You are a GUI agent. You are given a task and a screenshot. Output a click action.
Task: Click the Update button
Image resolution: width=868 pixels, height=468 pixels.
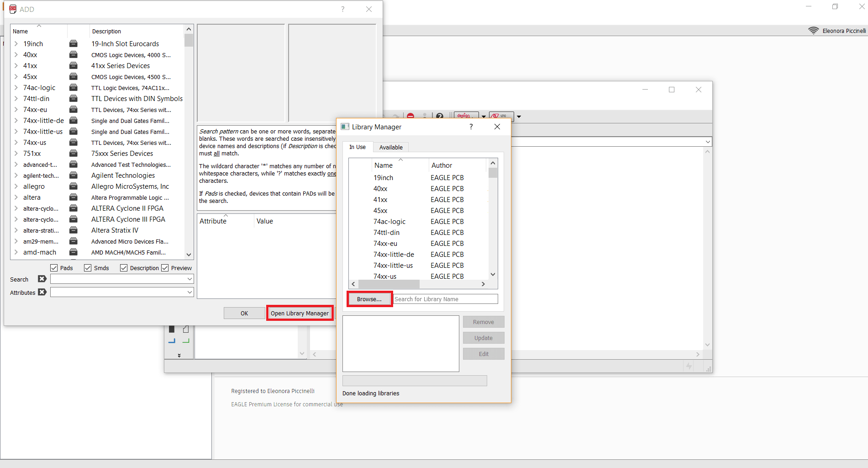pos(484,338)
